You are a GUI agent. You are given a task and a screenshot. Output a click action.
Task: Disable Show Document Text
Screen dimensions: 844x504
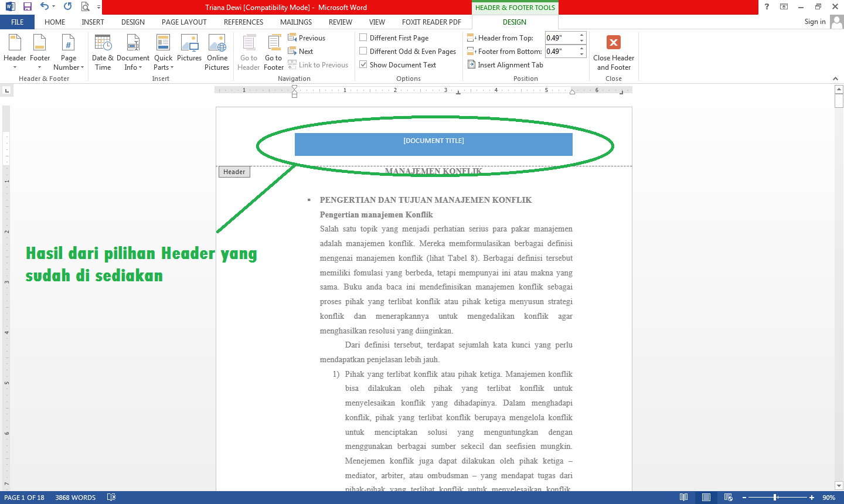(363, 64)
